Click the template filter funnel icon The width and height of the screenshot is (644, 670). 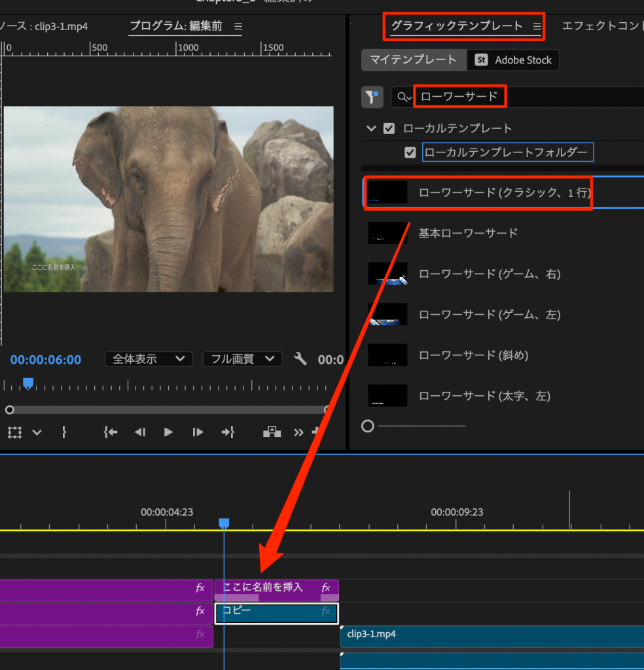372,97
